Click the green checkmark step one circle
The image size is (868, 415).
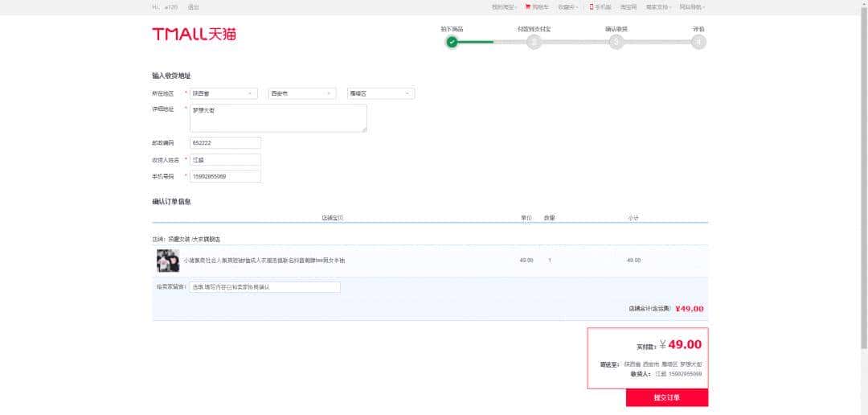click(452, 42)
